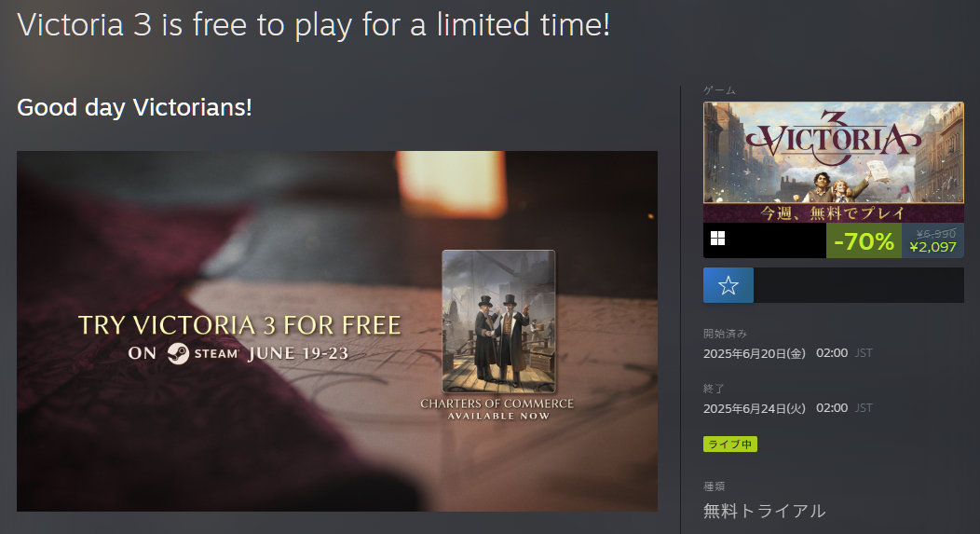Click the Steam logo in the banner
This screenshot has width=980, height=534.
click(x=178, y=353)
